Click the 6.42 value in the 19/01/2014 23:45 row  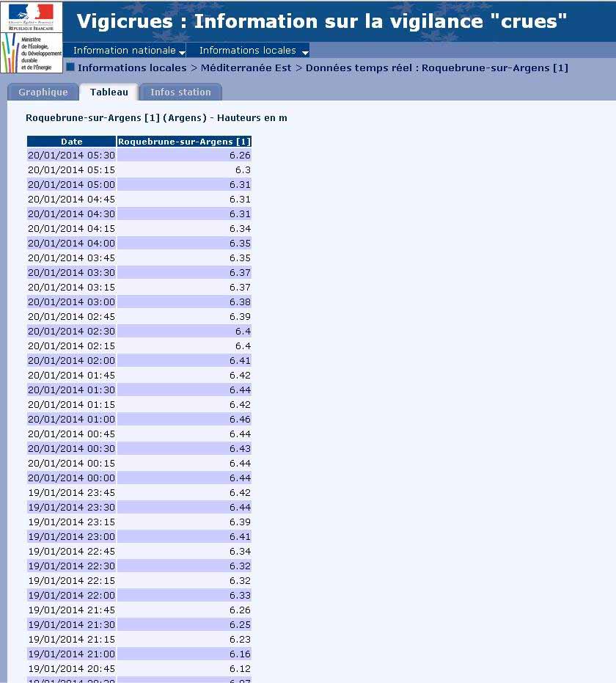pos(240,492)
